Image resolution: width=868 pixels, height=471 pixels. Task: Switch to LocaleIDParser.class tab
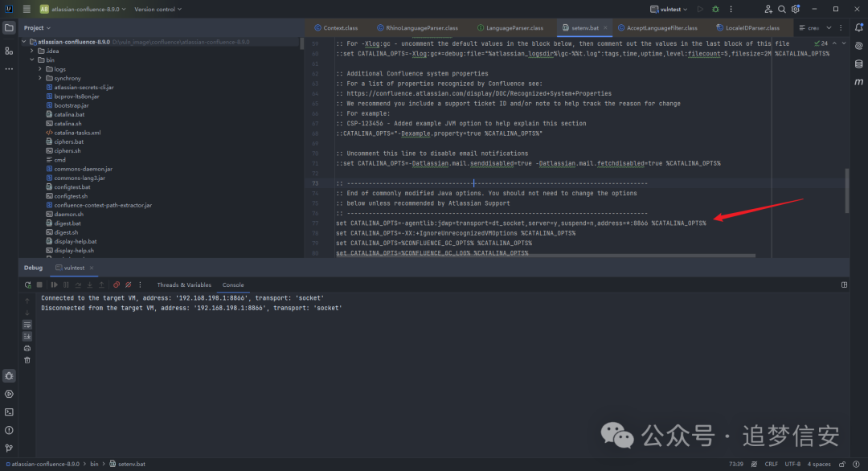tap(747, 27)
